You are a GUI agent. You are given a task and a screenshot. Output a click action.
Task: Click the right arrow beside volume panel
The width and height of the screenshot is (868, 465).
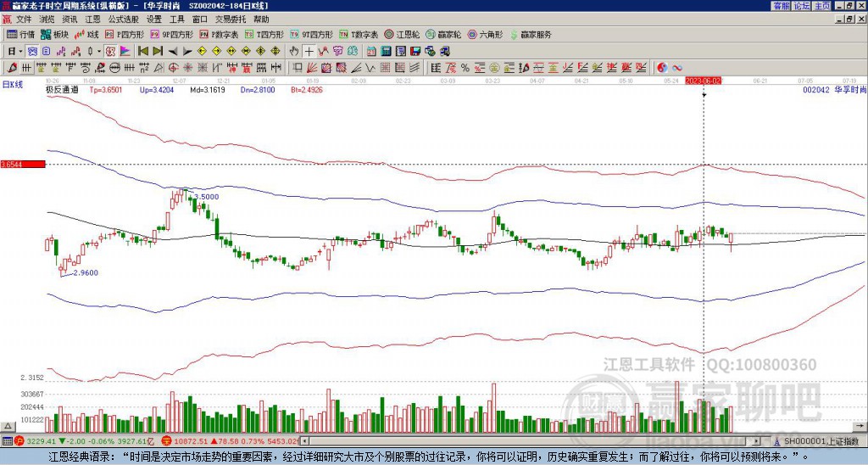(x=860, y=426)
